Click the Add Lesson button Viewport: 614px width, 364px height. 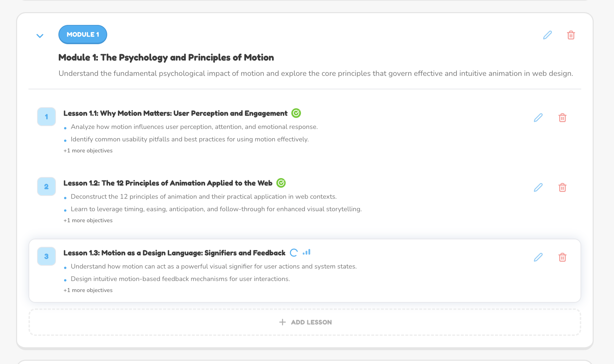click(305, 322)
